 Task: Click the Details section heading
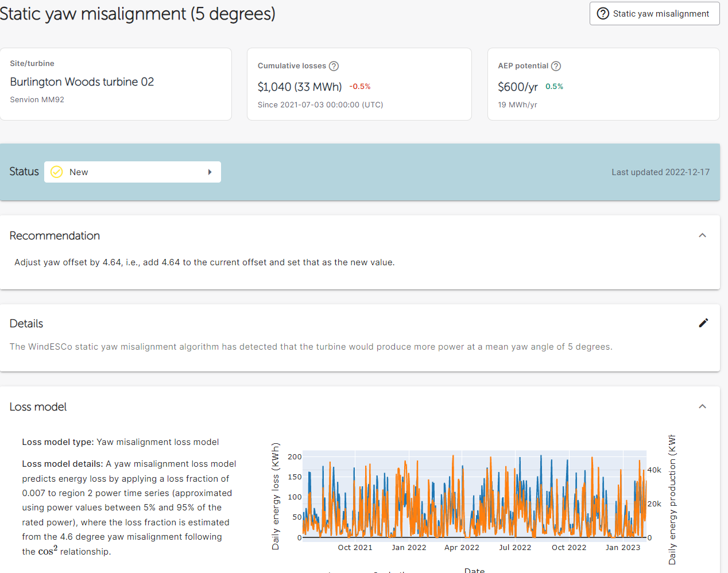(26, 323)
